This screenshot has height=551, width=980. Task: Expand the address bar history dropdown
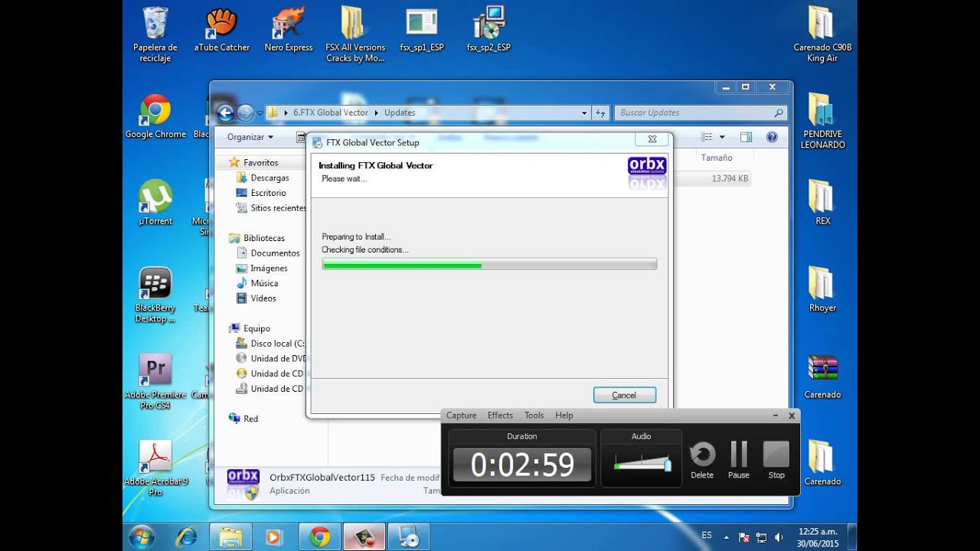click(x=585, y=112)
